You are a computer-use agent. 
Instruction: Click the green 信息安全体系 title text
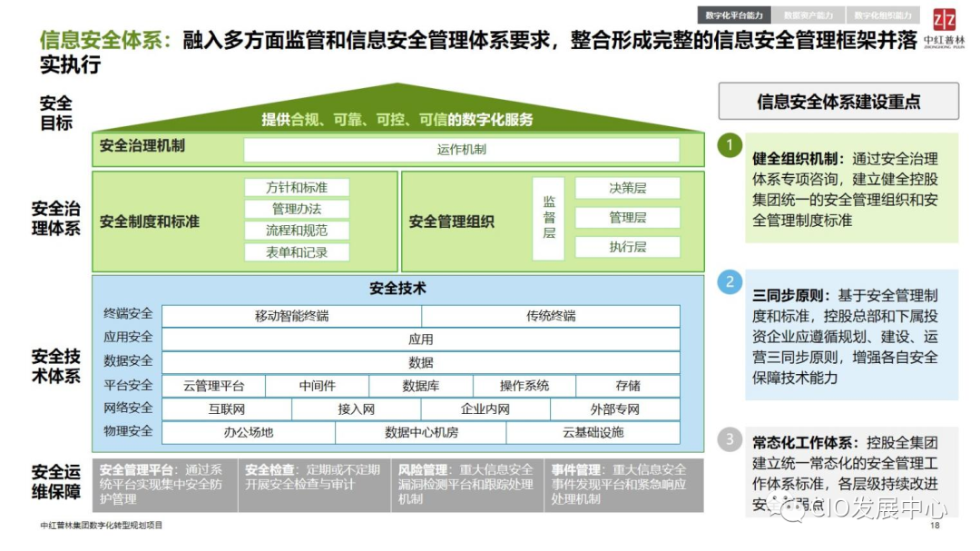(x=105, y=40)
